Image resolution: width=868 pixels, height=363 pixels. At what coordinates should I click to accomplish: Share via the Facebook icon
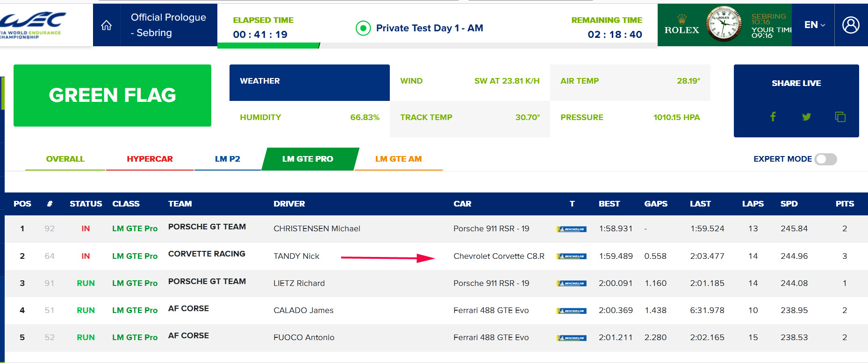tap(773, 117)
